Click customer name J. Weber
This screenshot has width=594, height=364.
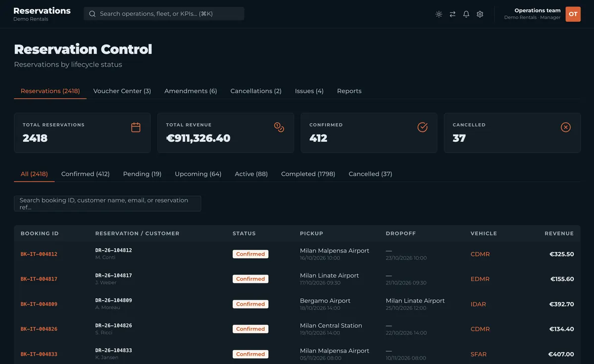point(105,283)
